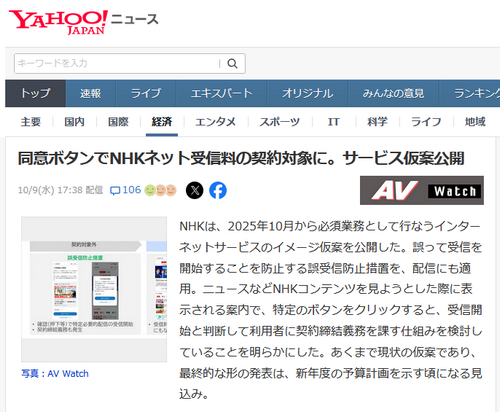Image resolution: width=500 pixels, height=412 pixels.
Task: Open the 106 comments link
Action: pyautogui.click(x=132, y=190)
